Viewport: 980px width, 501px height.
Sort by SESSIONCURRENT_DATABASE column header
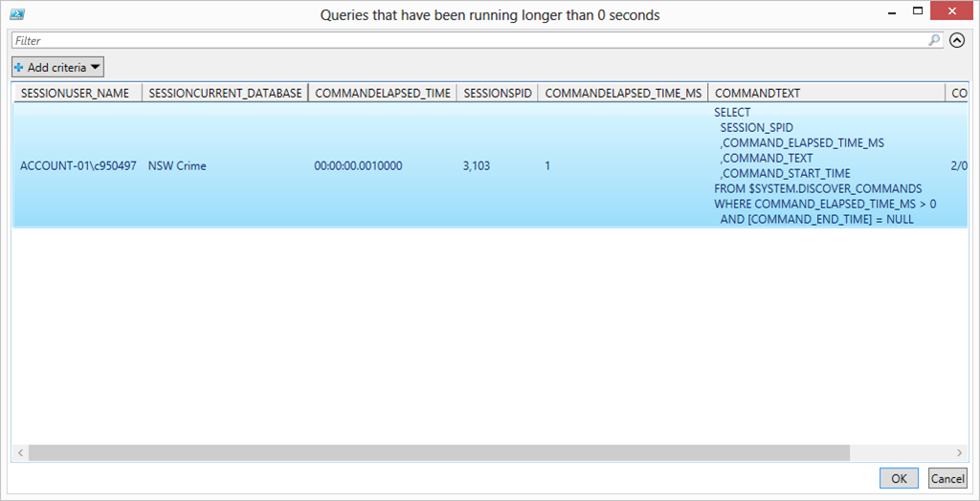pyautogui.click(x=225, y=93)
